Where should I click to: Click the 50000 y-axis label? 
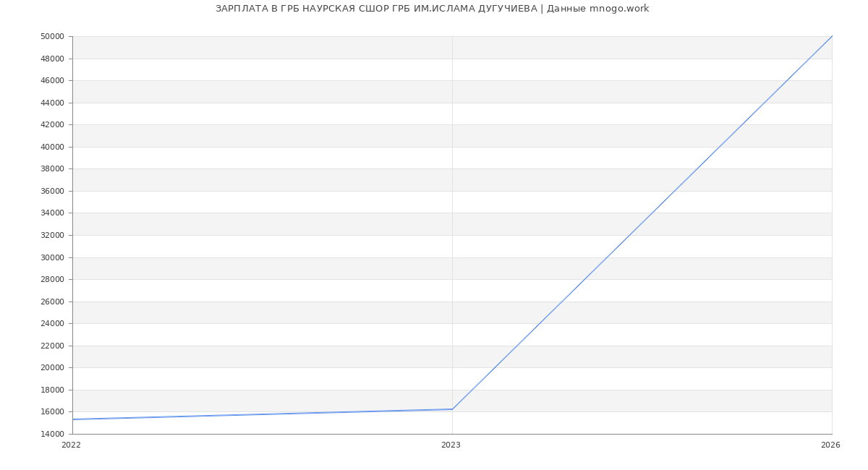point(53,37)
